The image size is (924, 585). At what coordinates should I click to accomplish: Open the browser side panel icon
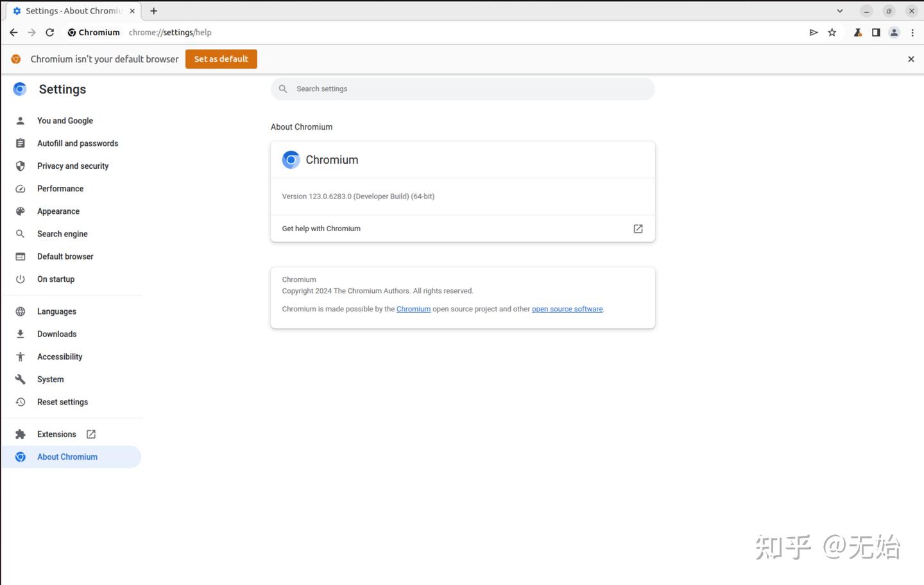[875, 32]
